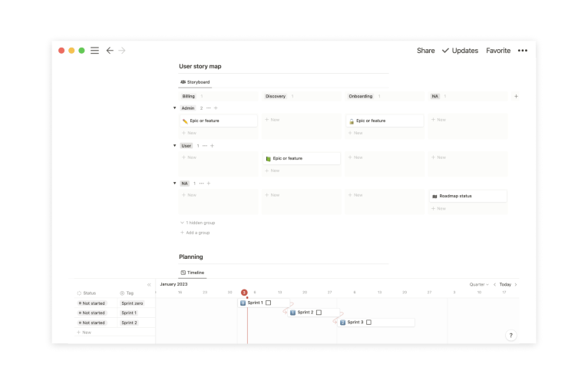Click the red today marker on timeline

tap(244, 293)
